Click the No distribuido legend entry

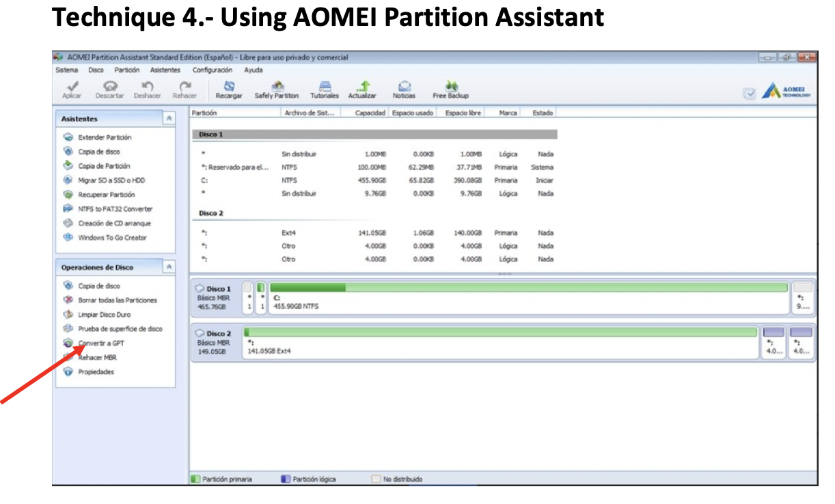397,479
